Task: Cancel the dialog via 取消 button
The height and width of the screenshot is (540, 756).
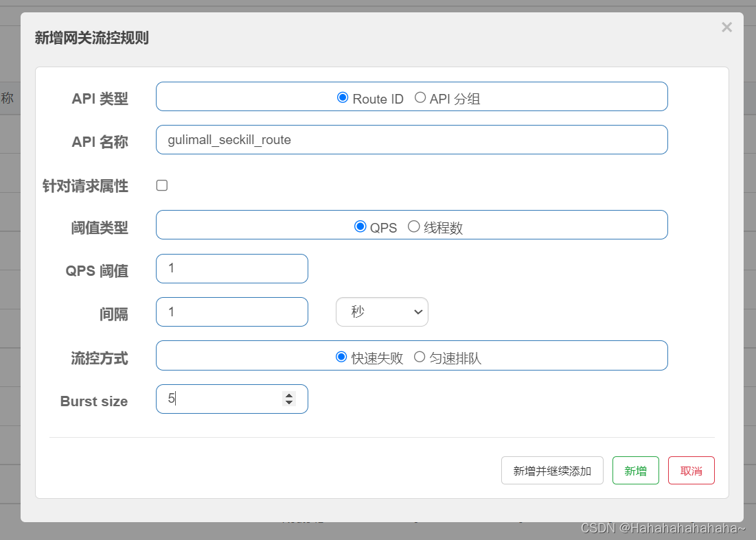Action: [x=691, y=470]
